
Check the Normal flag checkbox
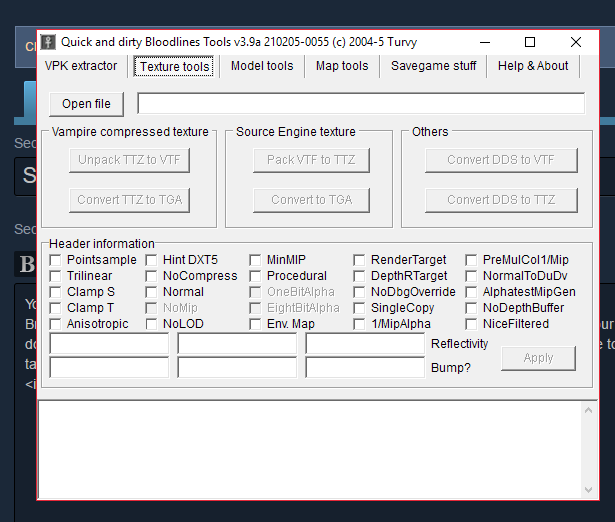[151, 292]
